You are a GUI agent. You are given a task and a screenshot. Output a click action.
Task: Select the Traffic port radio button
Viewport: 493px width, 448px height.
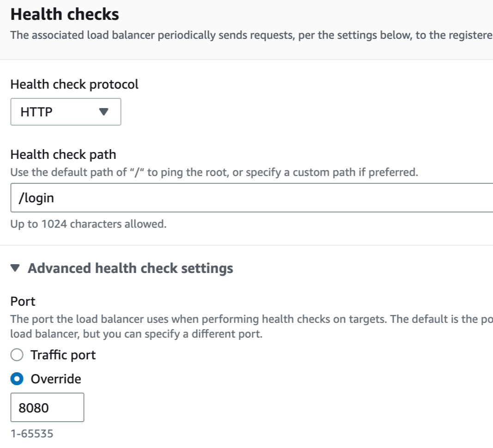pyautogui.click(x=17, y=355)
